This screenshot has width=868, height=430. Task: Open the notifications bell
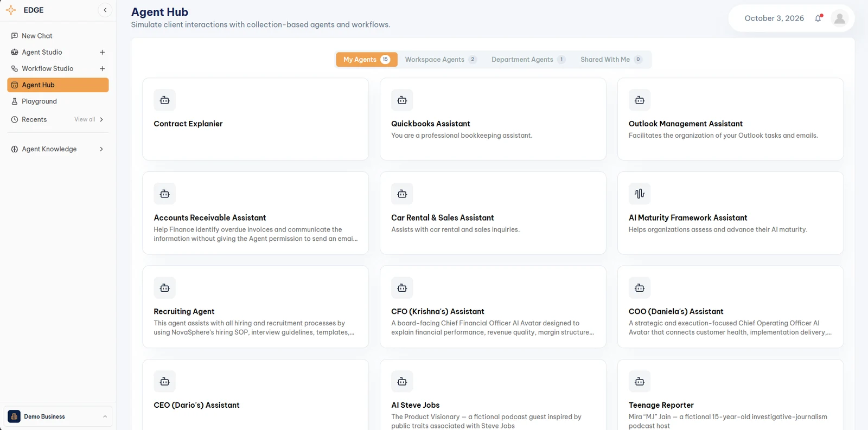[818, 18]
